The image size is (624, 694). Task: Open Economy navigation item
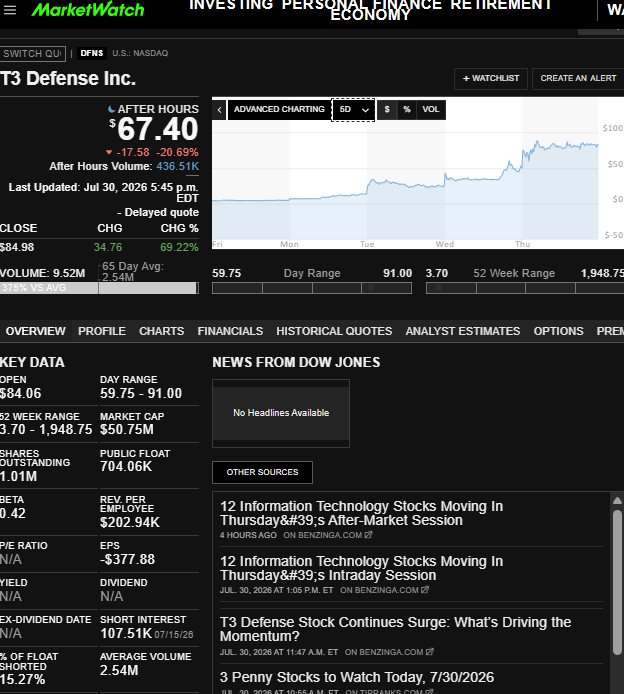[370, 15]
